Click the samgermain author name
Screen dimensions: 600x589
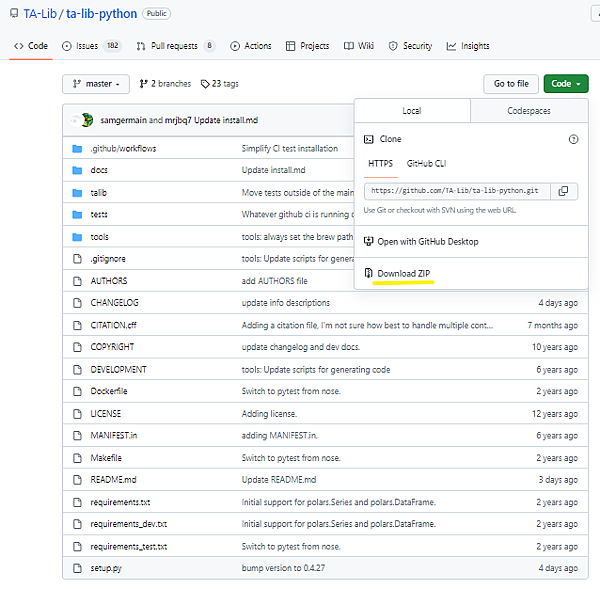pyautogui.click(x=124, y=120)
